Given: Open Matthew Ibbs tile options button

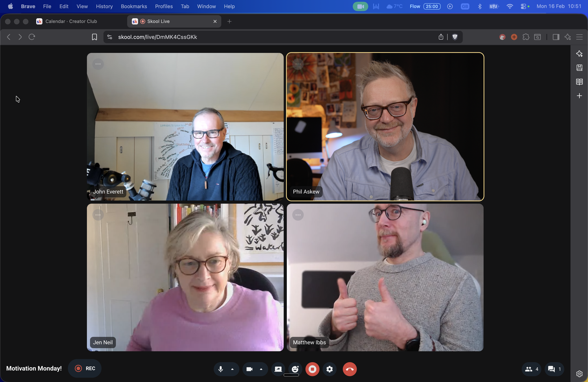Looking at the screenshot, I should coord(298,215).
